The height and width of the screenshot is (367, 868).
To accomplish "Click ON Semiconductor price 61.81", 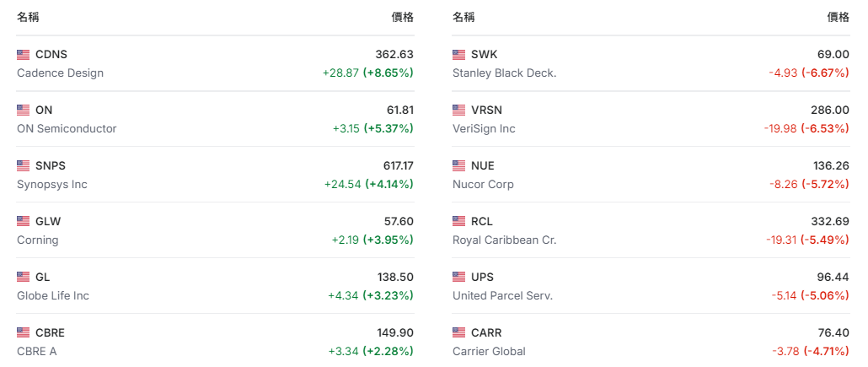I will tap(399, 111).
